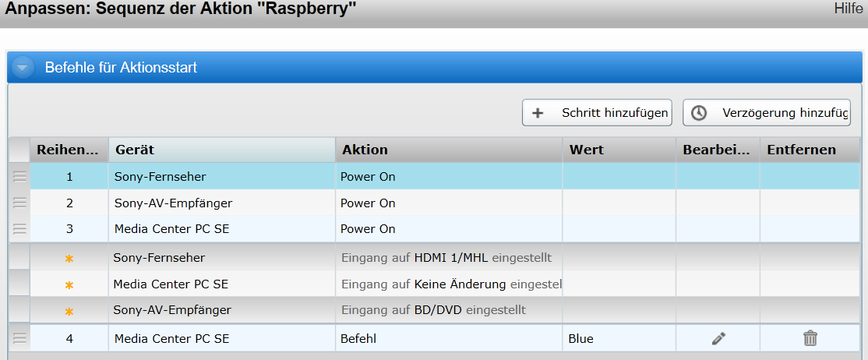The image size is (868, 360).
Task: Click the Sony-Fernseher HDMI 1/MHL input row
Action: (x=435, y=258)
